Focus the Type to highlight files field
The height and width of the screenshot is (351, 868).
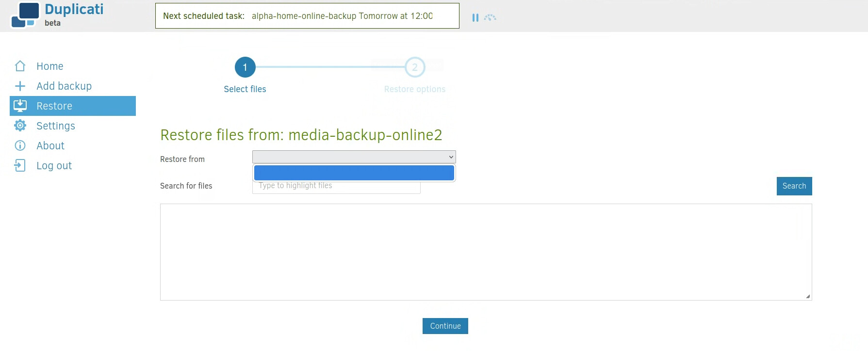pyautogui.click(x=336, y=187)
